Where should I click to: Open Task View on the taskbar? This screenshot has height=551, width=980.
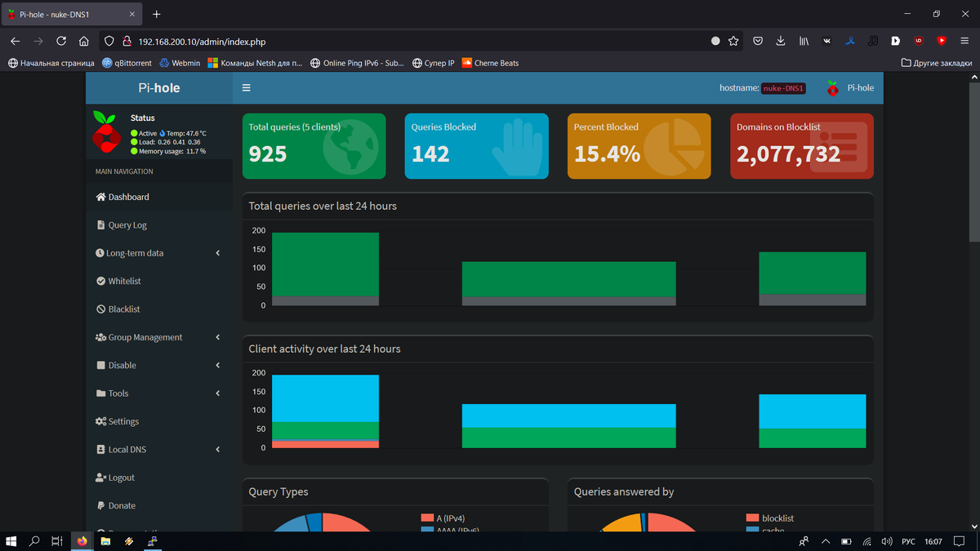click(57, 540)
